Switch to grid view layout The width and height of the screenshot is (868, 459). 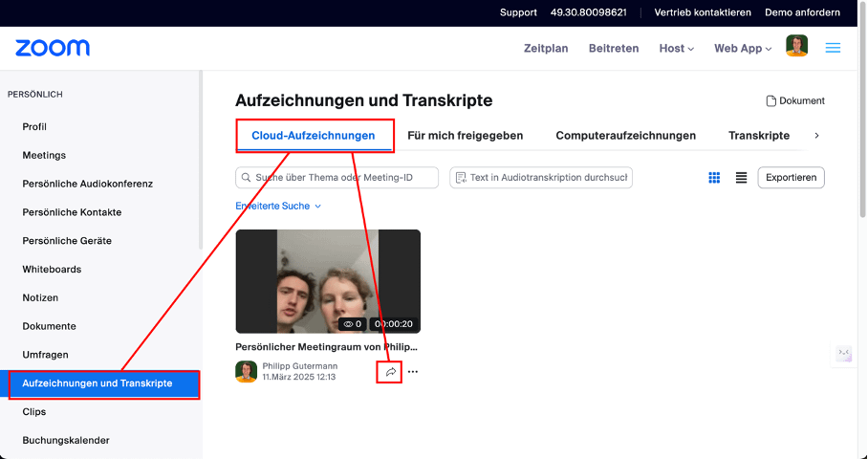pos(714,178)
